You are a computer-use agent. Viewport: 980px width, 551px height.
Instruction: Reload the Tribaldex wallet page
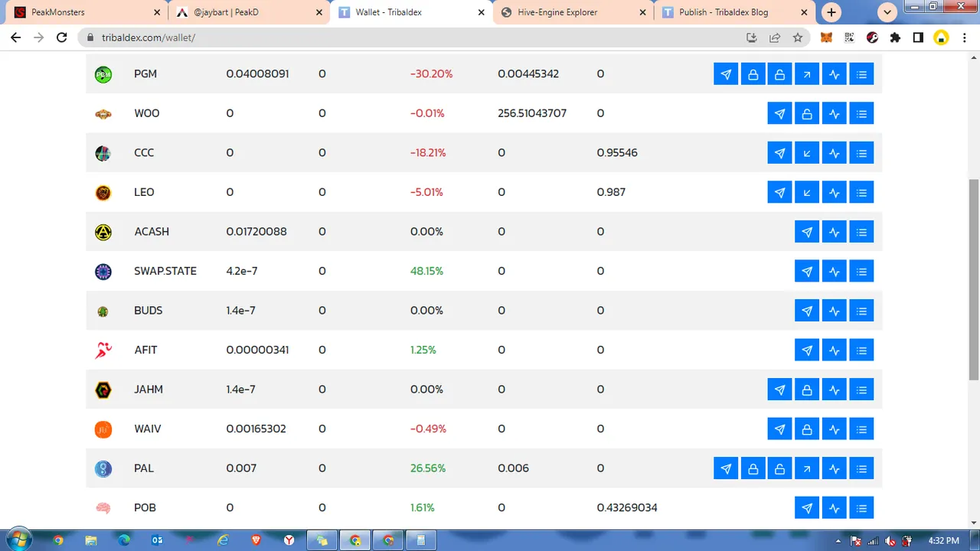pyautogui.click(x=62, y=37)
